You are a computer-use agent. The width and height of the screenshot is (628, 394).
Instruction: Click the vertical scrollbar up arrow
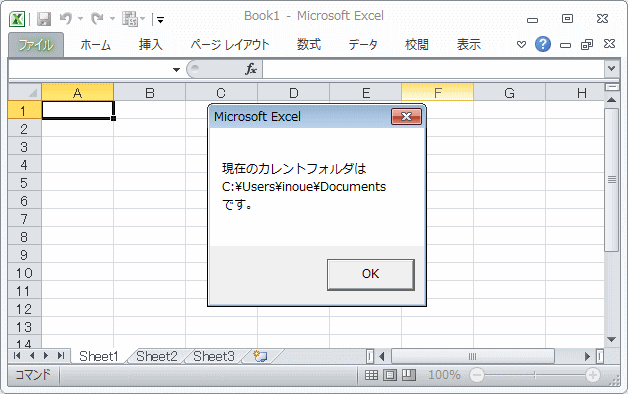tap(612, 100)
